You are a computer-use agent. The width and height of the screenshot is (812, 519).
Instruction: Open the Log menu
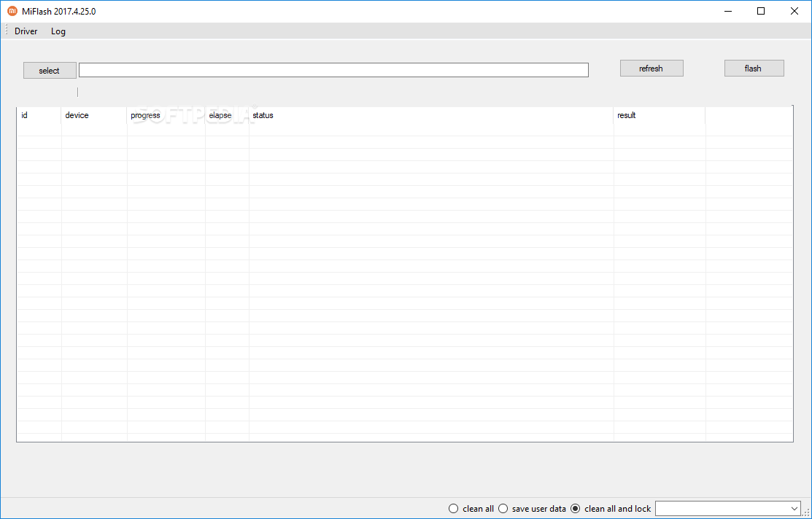pos(58,31)
